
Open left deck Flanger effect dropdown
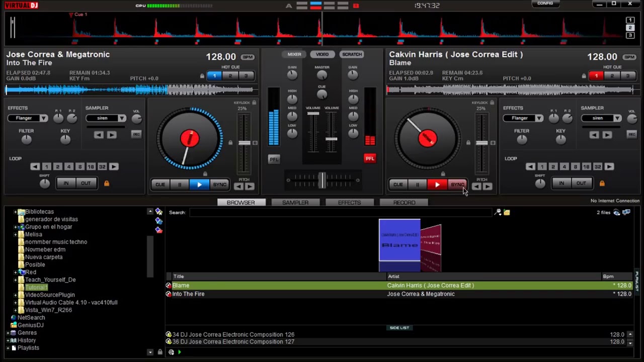(x=44, y=118)
